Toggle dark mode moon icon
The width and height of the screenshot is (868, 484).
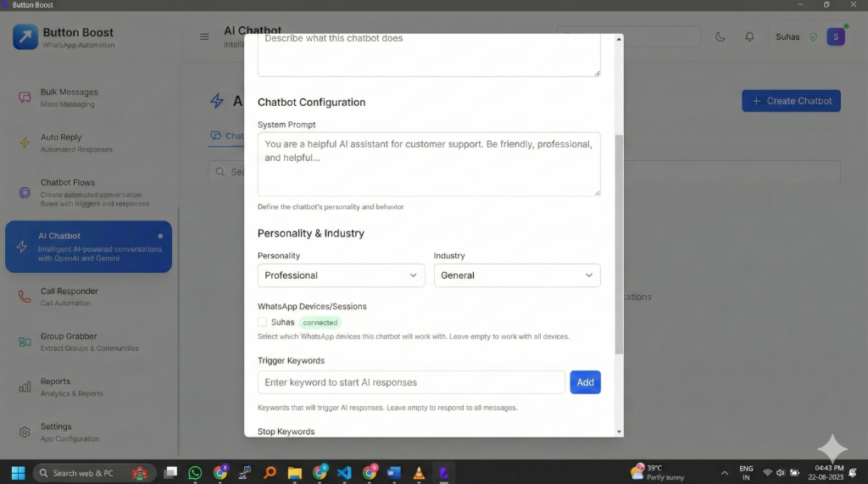721,37
